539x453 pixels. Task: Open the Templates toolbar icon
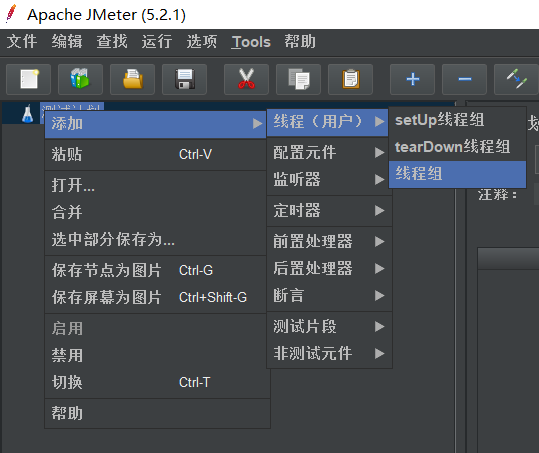click(80, 79)
